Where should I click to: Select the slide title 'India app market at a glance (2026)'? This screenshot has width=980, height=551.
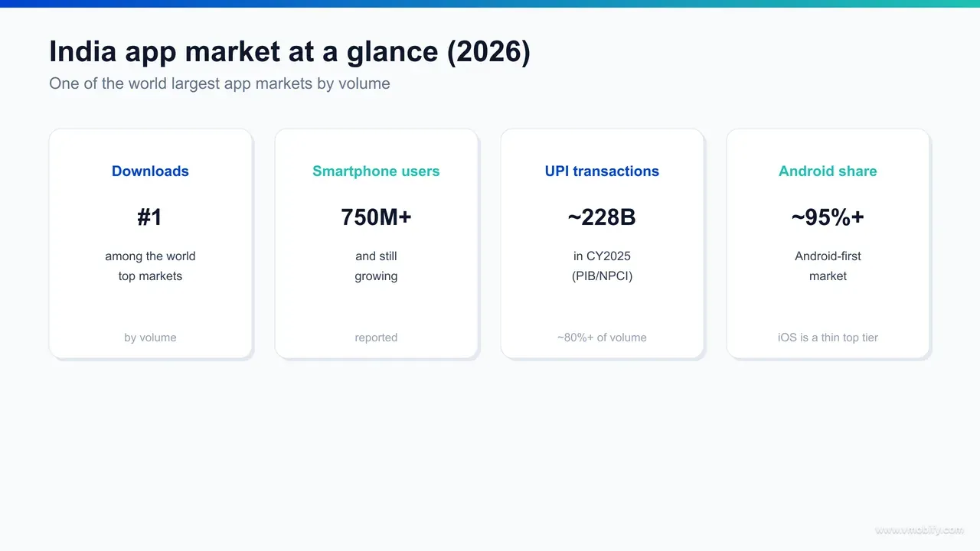[289, 52]
